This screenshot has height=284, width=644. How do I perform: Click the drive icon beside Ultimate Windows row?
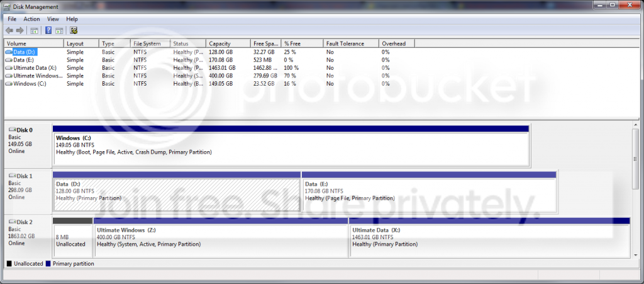coord(9,76)
